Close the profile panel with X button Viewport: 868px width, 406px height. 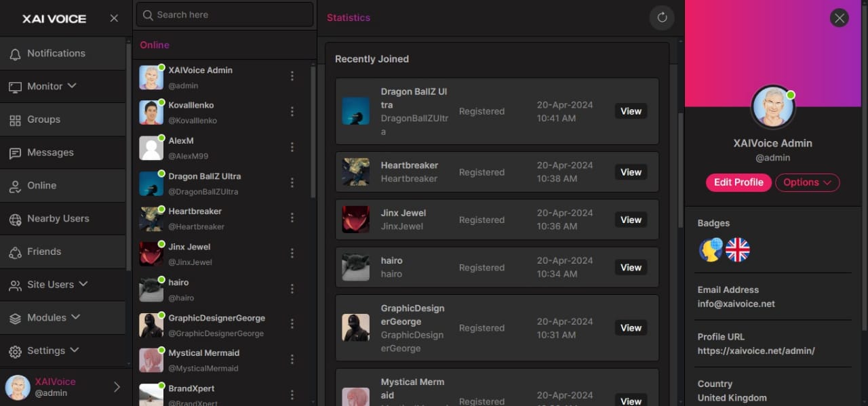tap(840, 18)
